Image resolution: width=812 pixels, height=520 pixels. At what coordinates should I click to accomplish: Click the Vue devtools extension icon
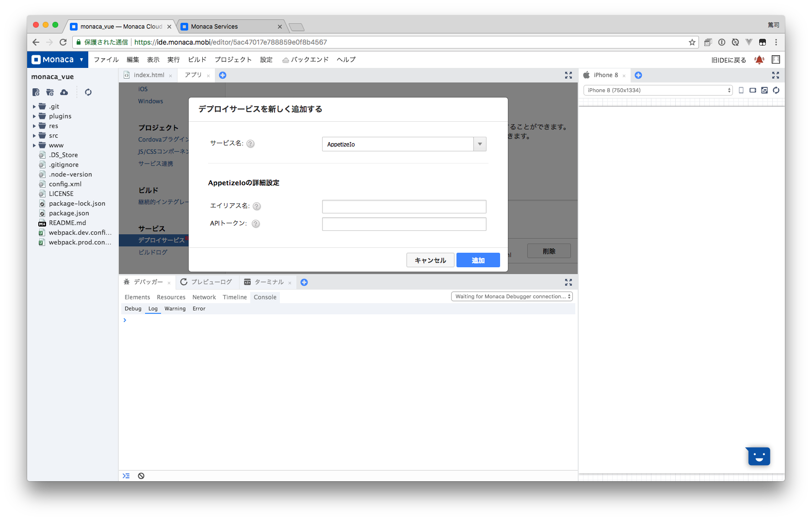pyautogui.click(x=749, y=42)
